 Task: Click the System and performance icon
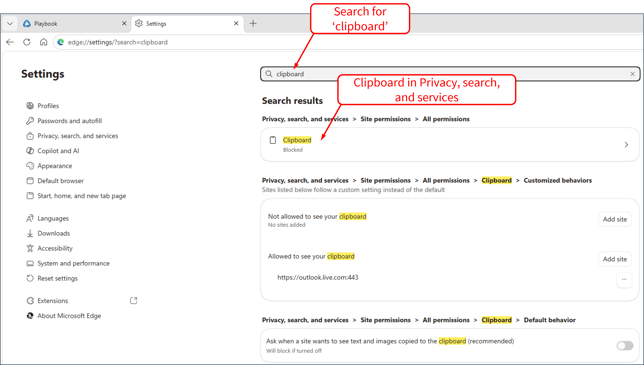point(30,263)
